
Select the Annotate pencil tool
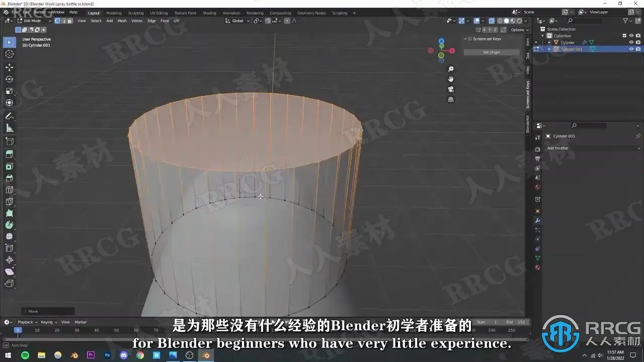(9, 116)
